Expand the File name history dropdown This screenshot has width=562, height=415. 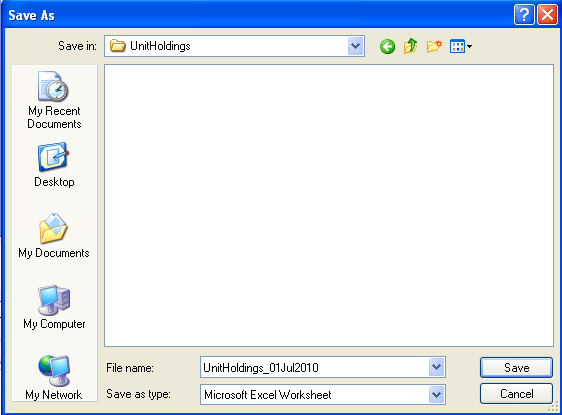point(436,367)
